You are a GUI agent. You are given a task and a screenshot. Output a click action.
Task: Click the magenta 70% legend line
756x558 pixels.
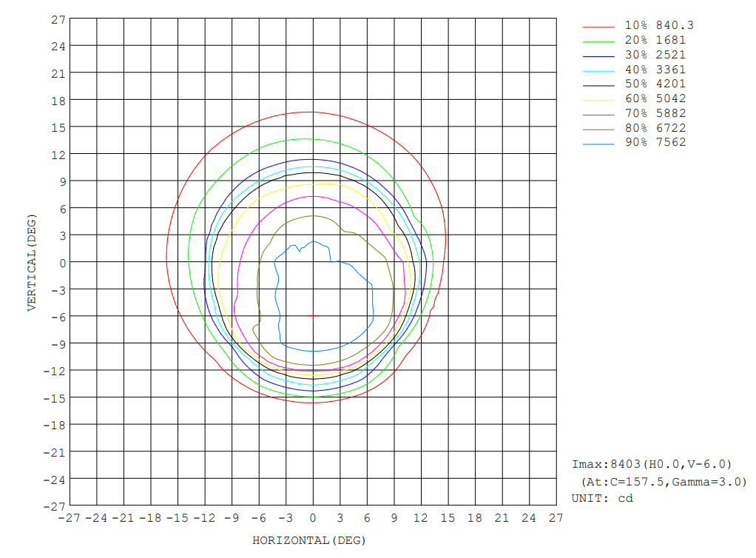[598, 115]
